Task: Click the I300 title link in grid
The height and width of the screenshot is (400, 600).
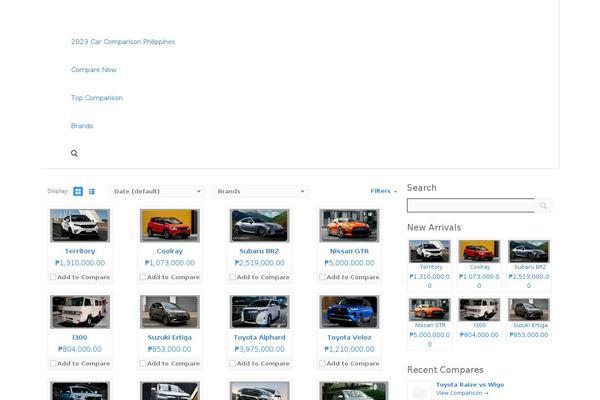Action: (x=80, y=337)
